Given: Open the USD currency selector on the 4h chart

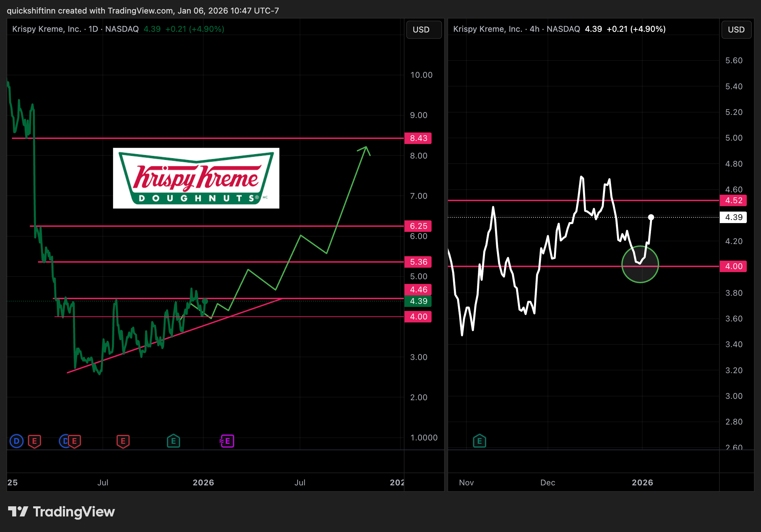Looking at the screenshot, I should pos(736,30).
